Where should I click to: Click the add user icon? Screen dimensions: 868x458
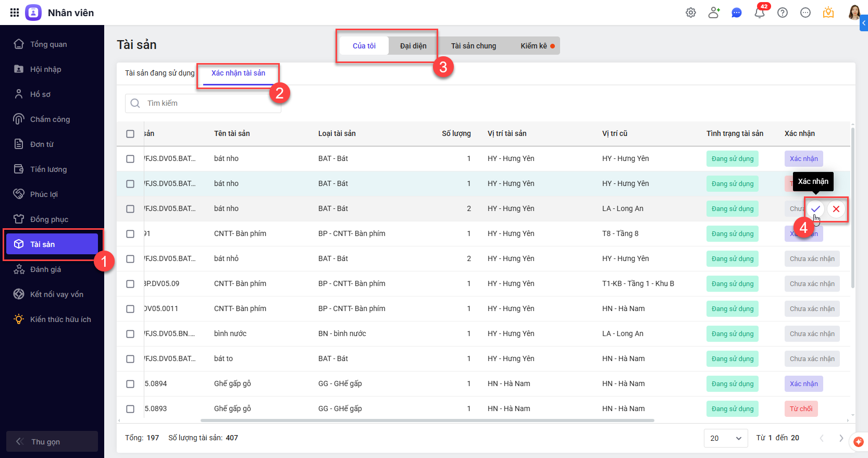[714, 13]
